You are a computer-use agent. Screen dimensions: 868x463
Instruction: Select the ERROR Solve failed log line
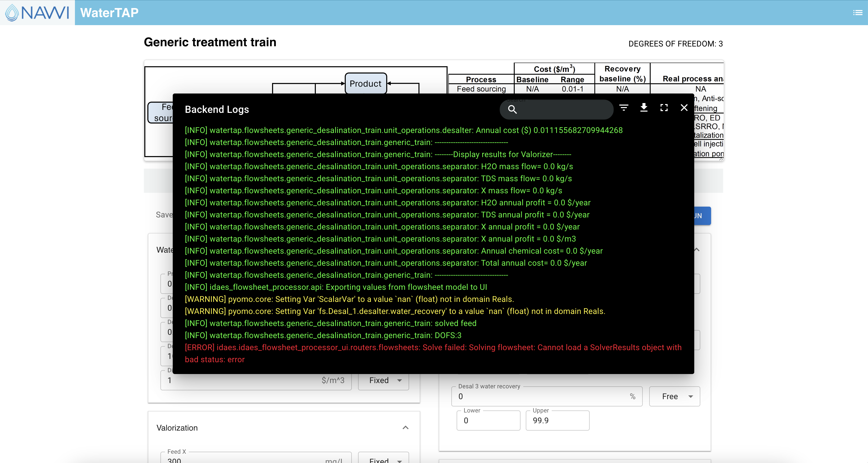433,354
